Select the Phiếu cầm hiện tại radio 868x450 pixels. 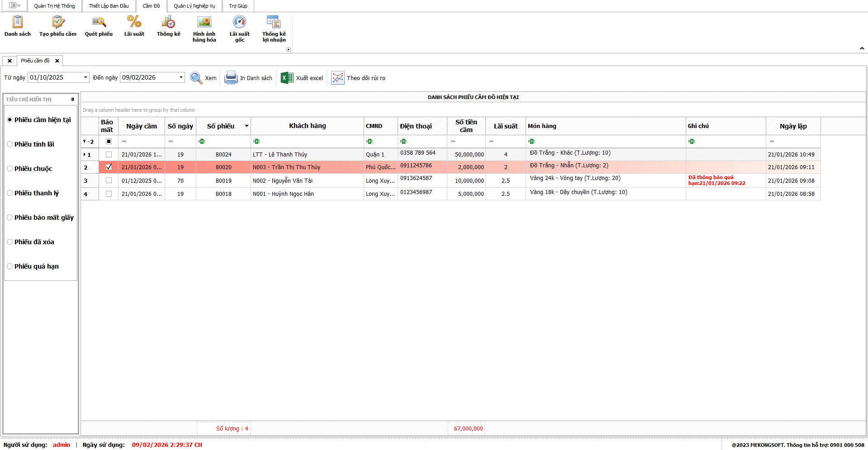[x=9, y=120]
